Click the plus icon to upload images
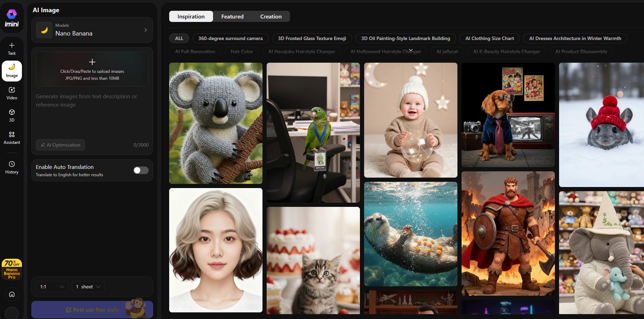The width and height of the screenshot is (644, 319). (92, 62)
